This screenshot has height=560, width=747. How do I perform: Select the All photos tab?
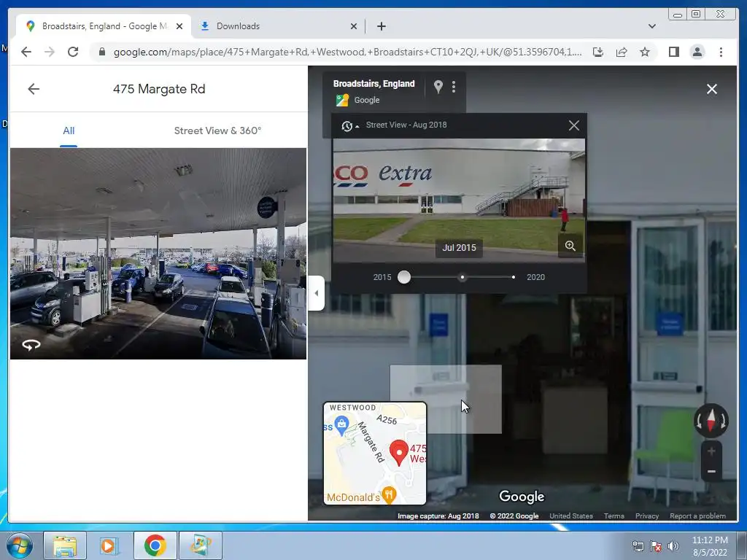(x=69, y=131)
